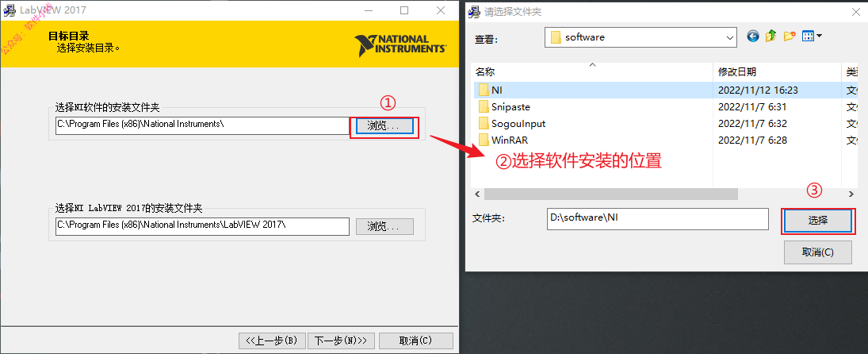This screenshot has width=868, height=354.
Task: Minimize the LabVIEW 2017 installer window
Action: 368,10
